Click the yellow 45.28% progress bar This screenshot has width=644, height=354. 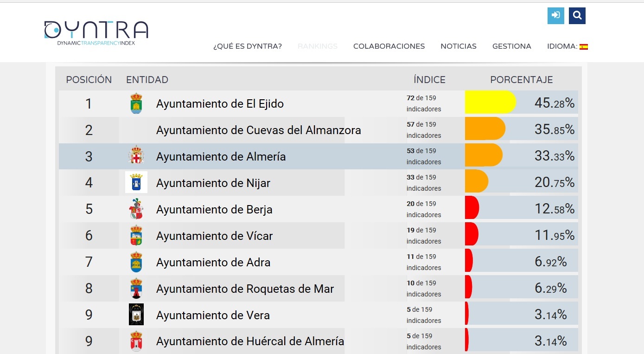491,102
